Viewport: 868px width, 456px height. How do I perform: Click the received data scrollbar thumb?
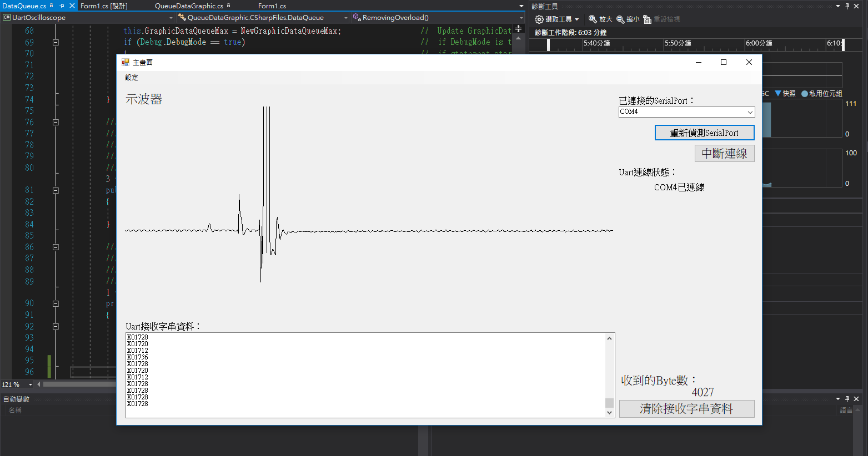click(x=609, y=403)
